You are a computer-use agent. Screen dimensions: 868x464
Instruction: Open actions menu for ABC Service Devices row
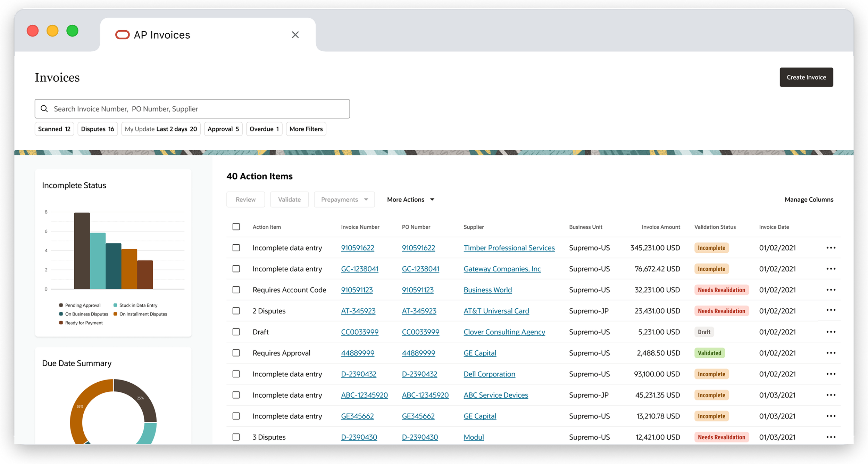tap(831, 395)
